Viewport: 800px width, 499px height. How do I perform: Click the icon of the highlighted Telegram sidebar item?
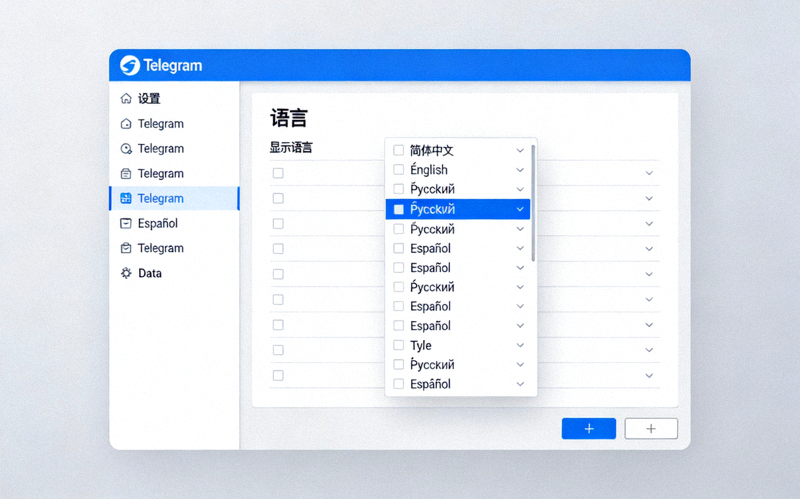click(x=126, y=199)
